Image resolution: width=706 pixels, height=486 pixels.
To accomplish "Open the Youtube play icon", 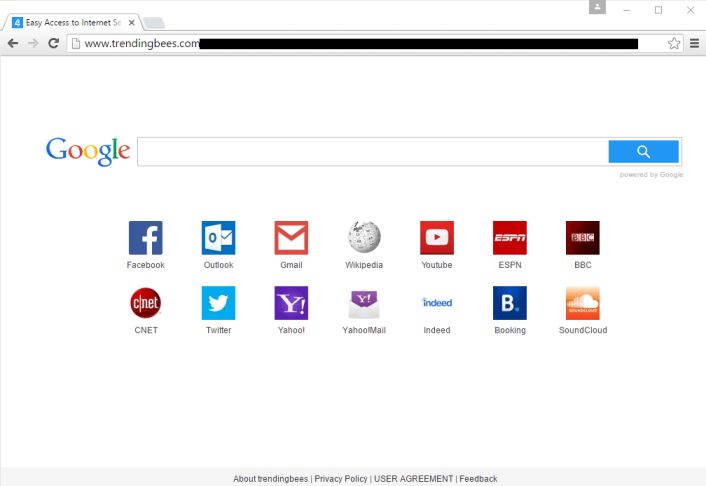I will click(x=437, y=238).
